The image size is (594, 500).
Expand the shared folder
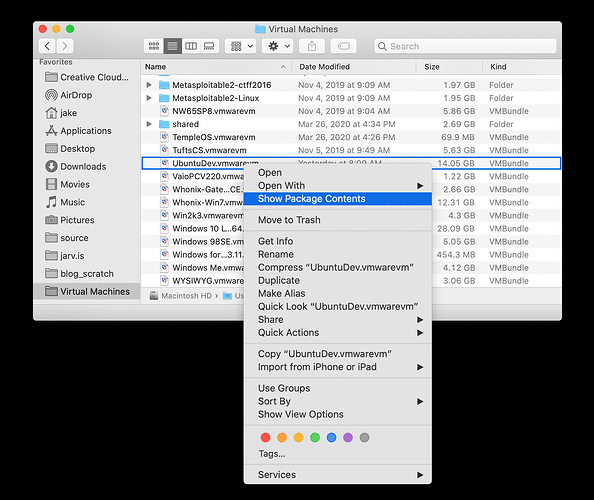pyautogui.click(x=149, y=124)
